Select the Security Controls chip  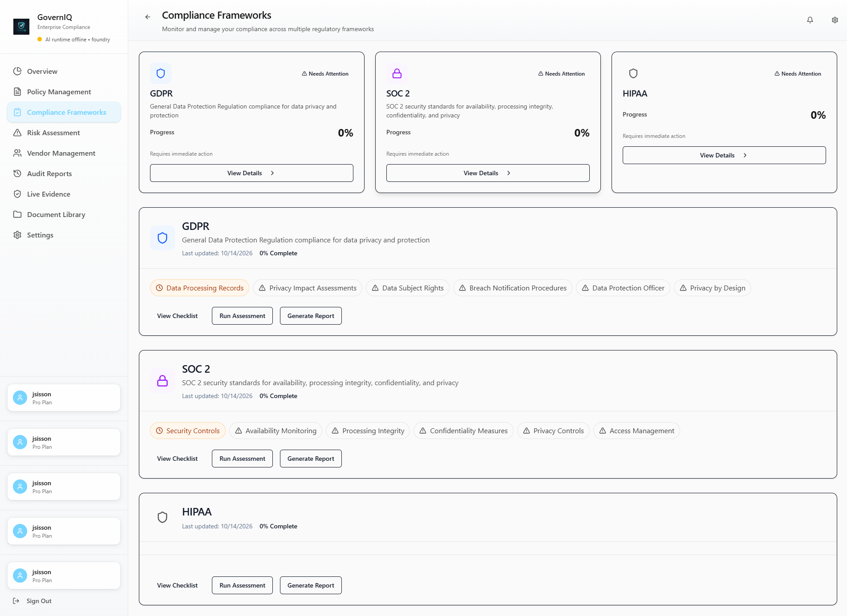(188, 431)
